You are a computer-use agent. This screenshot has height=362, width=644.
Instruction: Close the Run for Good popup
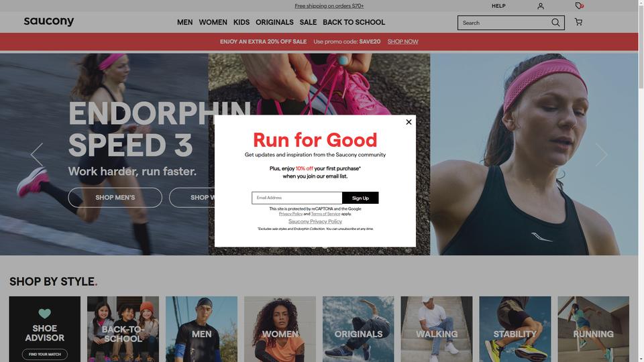[x=409, y=122]
